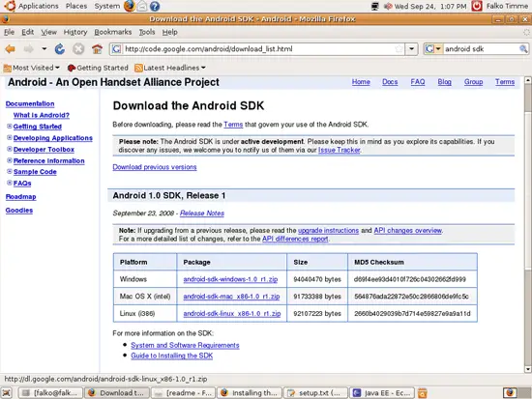Image resolution: width=532 pixels, height=399 pixels.
Task: Bookmark page with the star icon
Action: pos(399,49)
